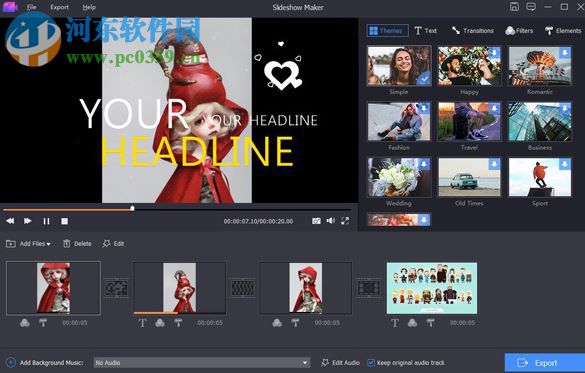Viewport: 585px width, 373px height.
Task: Select the Sport theme thumbnail
Action: coord(540,177)
